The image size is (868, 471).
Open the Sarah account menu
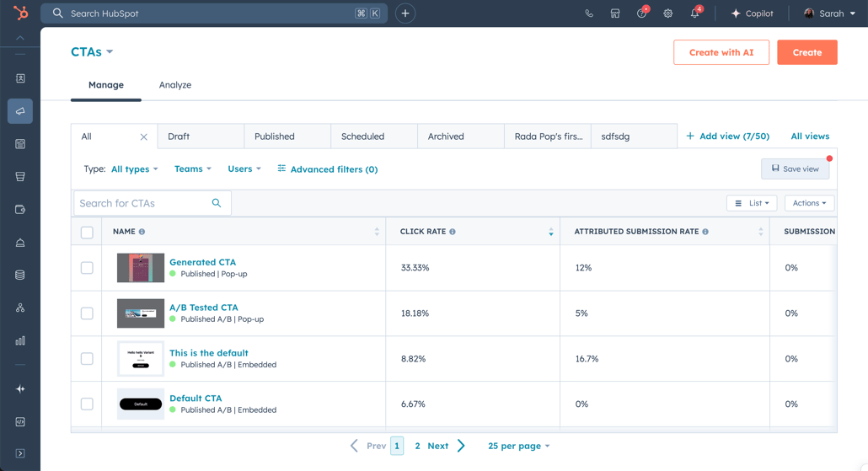[829, 13]
